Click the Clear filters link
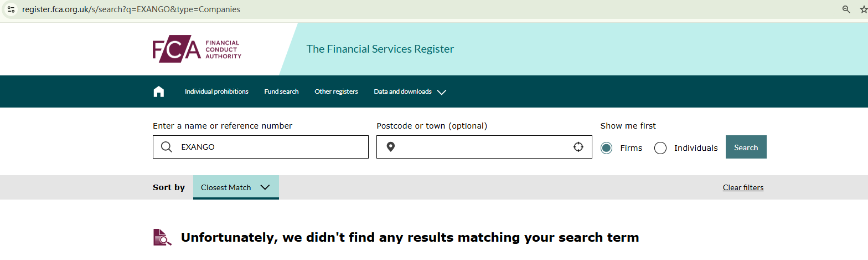This screenshot has height=260, width=868. [743, 187]
